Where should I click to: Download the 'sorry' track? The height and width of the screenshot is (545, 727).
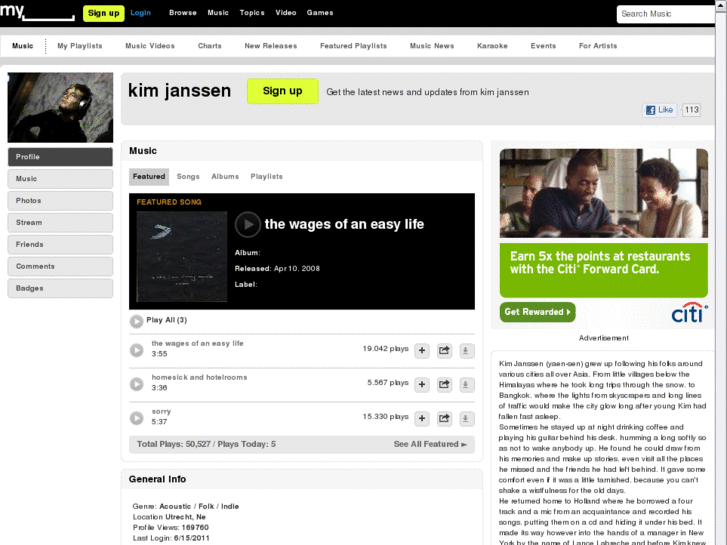click(x=466, y=418)
